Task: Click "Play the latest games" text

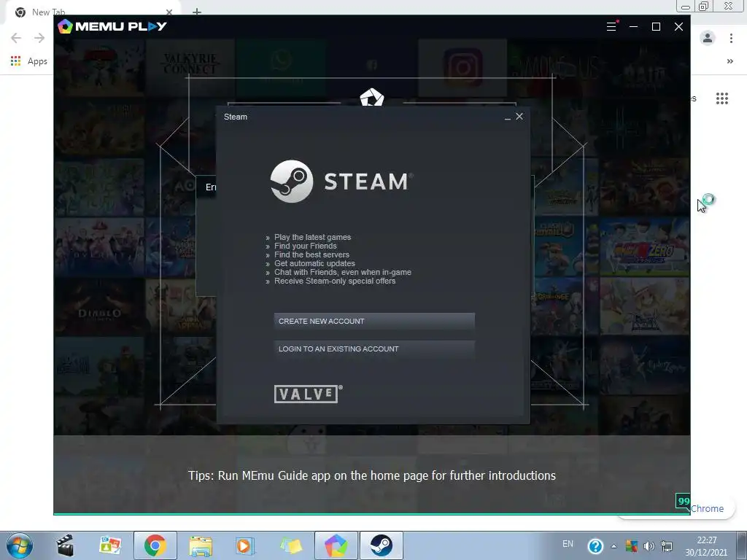Action: 312,237
